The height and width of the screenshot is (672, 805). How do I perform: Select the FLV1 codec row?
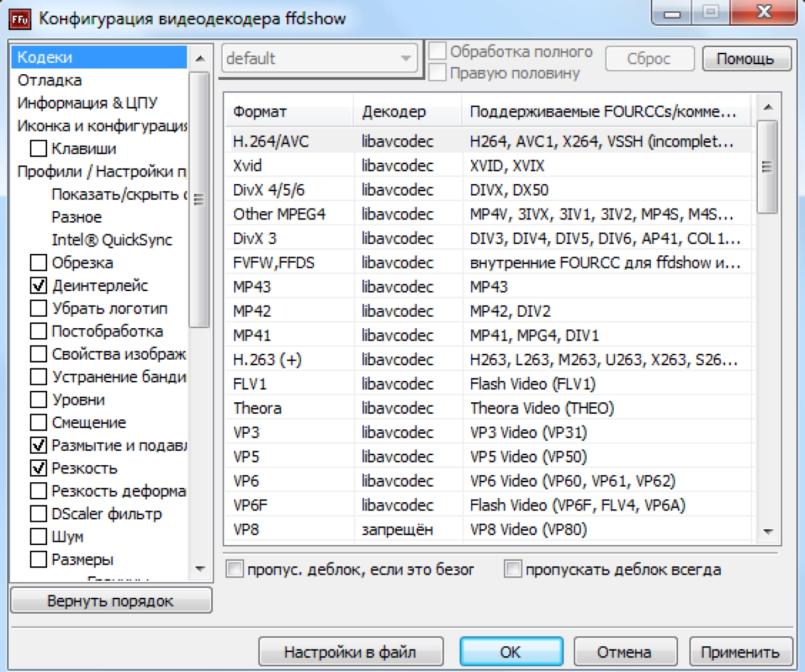coord(489,383)
